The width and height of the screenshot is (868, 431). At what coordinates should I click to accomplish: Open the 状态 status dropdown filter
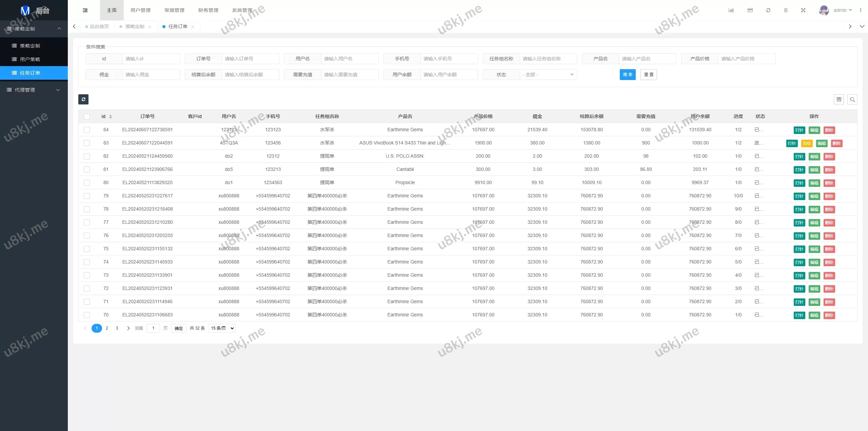pos(548,75)
